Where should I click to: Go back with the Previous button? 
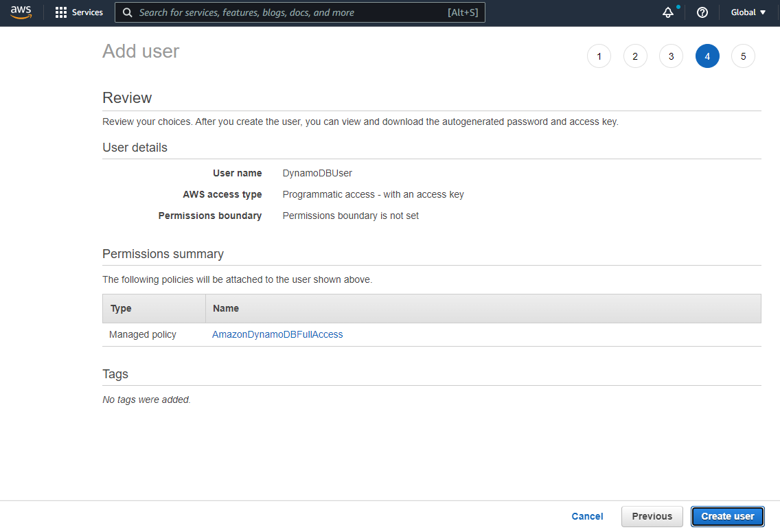tap(652, 516)
